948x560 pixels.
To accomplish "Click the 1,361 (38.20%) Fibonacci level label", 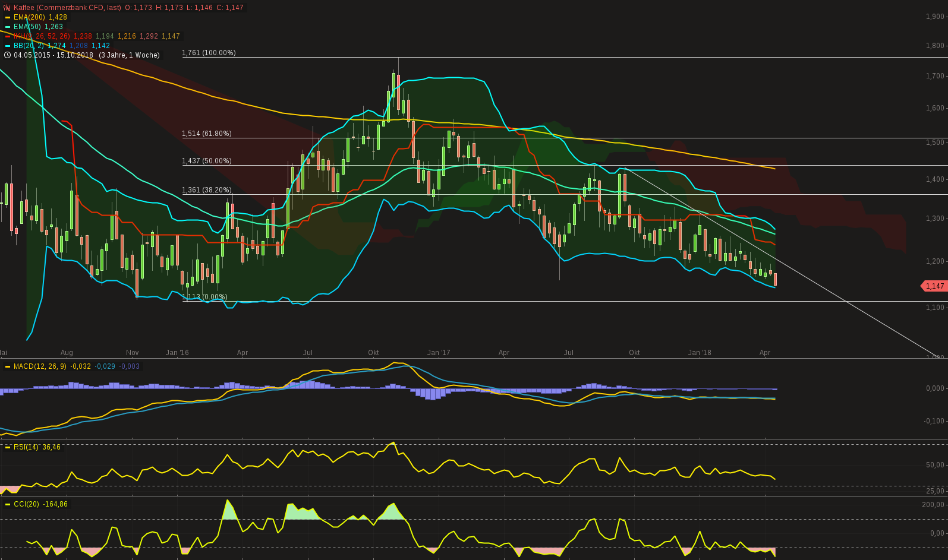I will pyautogui.click(x=207, y=190).
